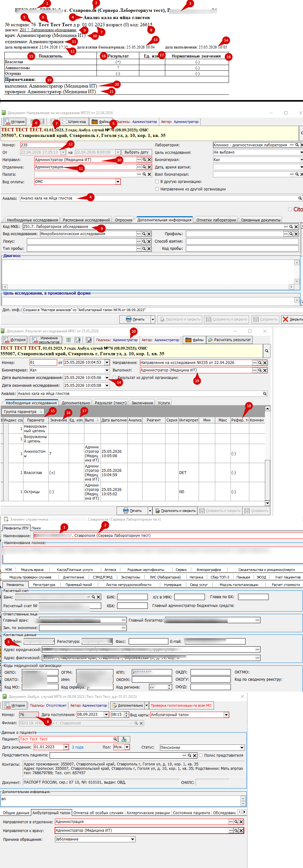Viewport: 303px width, 868px height.
Task: Search the Пациент field with its magnifier
Action: pyautogui.click(x=115, y=739)
